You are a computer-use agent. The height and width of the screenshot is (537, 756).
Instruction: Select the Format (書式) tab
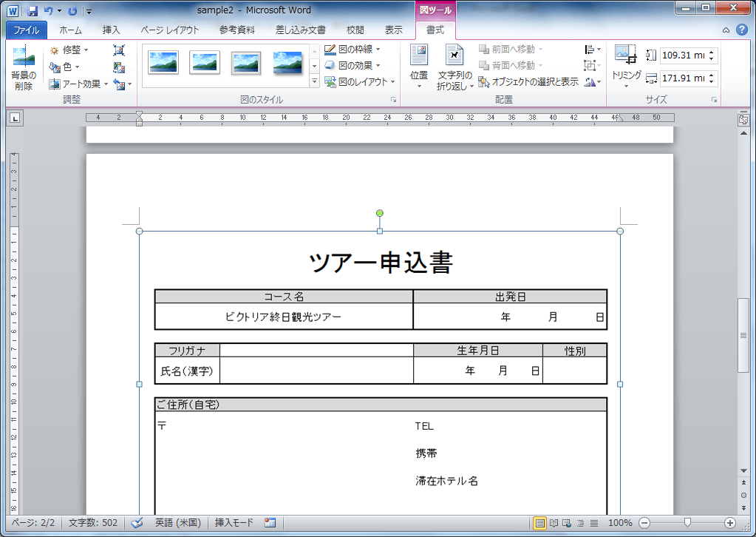(x=435, y=30)
